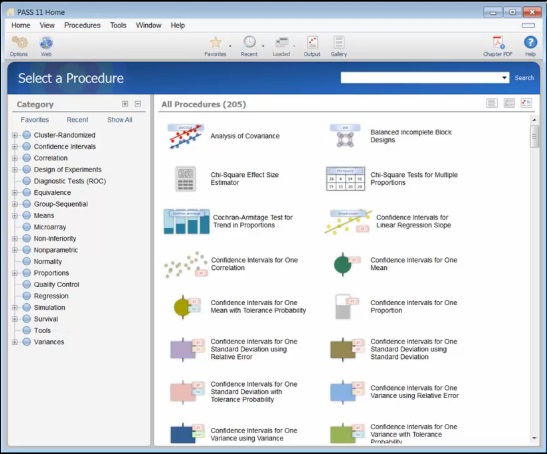This screenshot has height=454, width=547.
Task: Open Favorites star icon in toolbar
Action: coord(216,43)
